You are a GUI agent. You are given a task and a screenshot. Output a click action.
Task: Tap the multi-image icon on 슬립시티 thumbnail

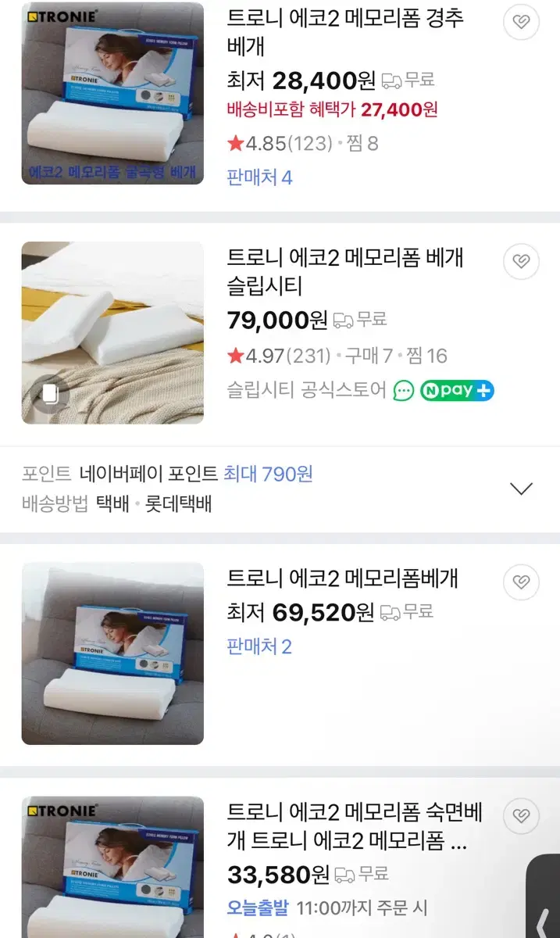click(x=51, y=394)
